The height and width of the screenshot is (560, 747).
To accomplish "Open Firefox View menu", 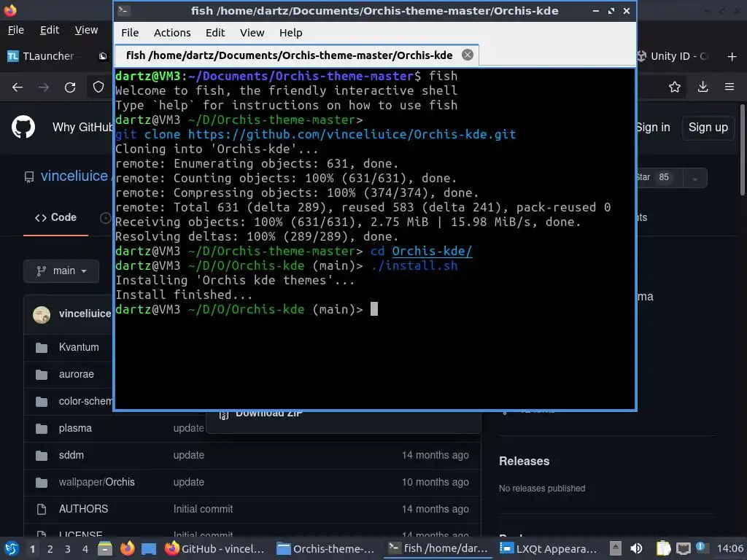I will coord(86,30).
